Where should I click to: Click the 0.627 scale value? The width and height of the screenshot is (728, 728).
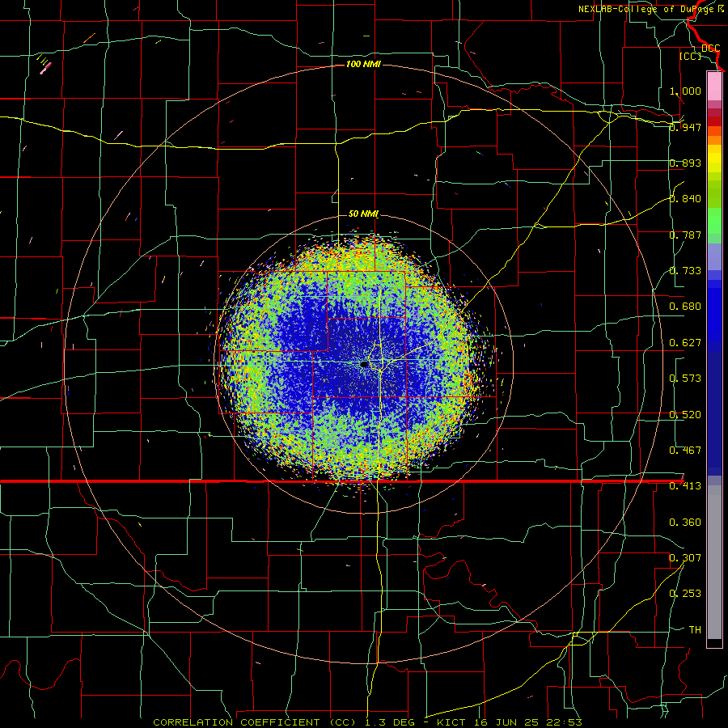(685, 343)
